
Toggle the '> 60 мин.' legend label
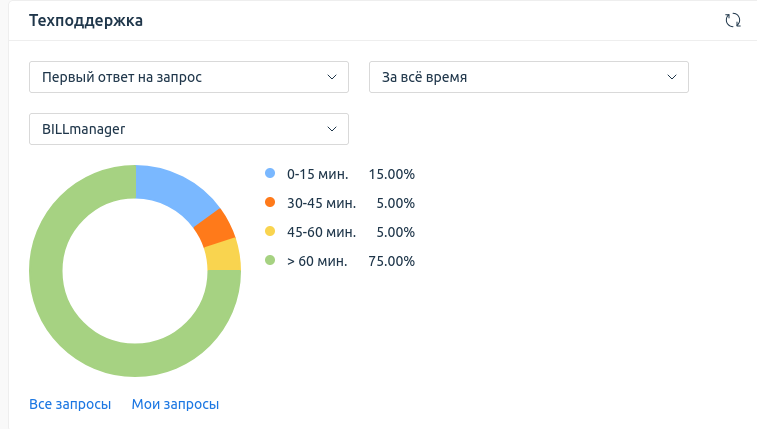[317, 261]
